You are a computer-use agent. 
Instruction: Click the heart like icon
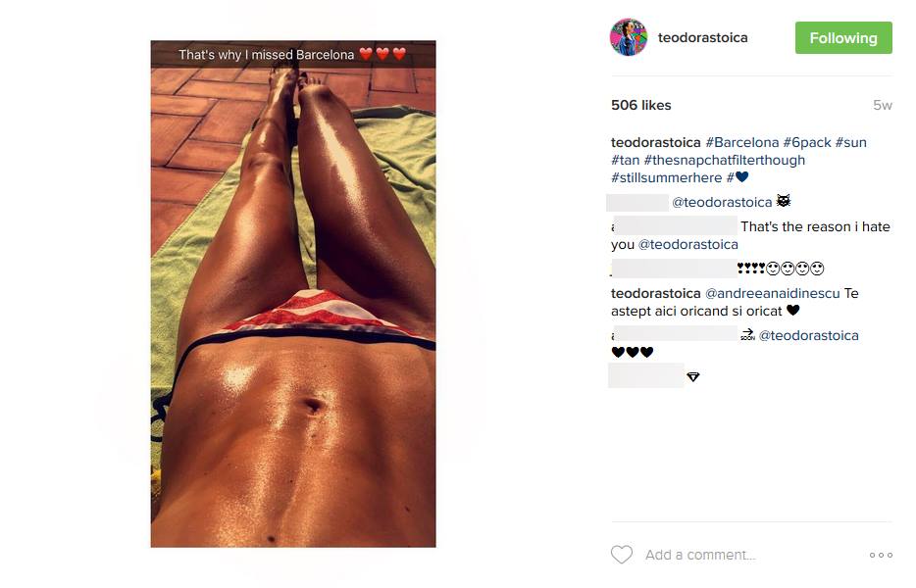click(x=622, y=554)
